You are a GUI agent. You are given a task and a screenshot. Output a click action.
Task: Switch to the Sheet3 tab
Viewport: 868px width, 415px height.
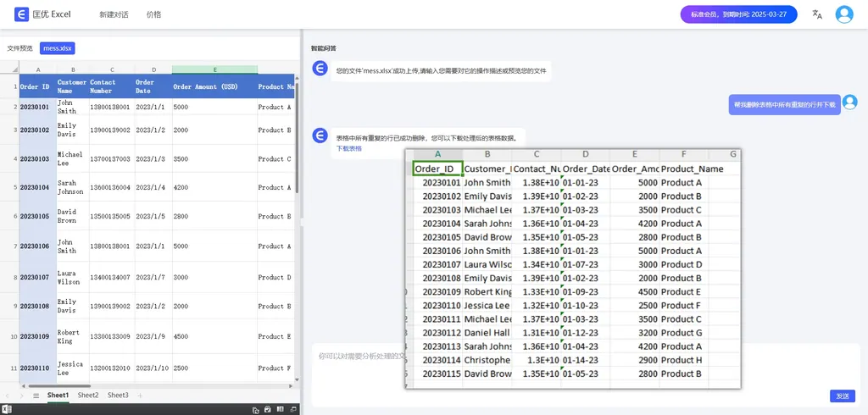(118, 396)
